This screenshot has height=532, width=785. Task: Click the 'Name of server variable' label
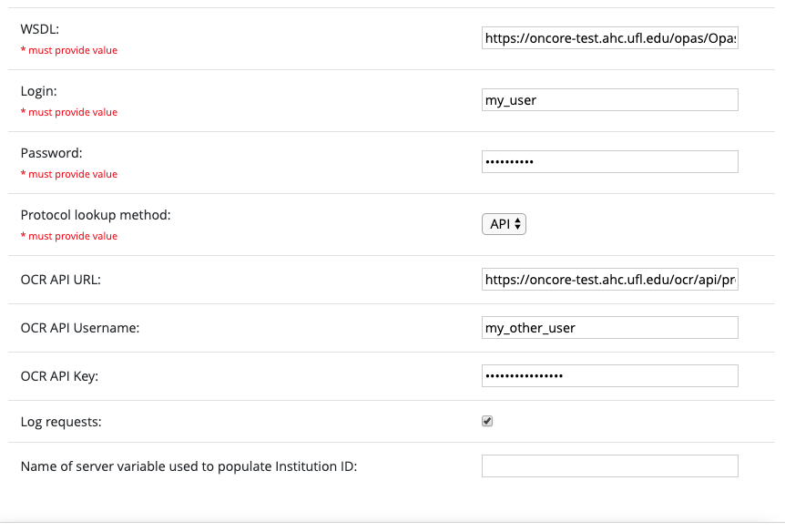tap(189, 467)
